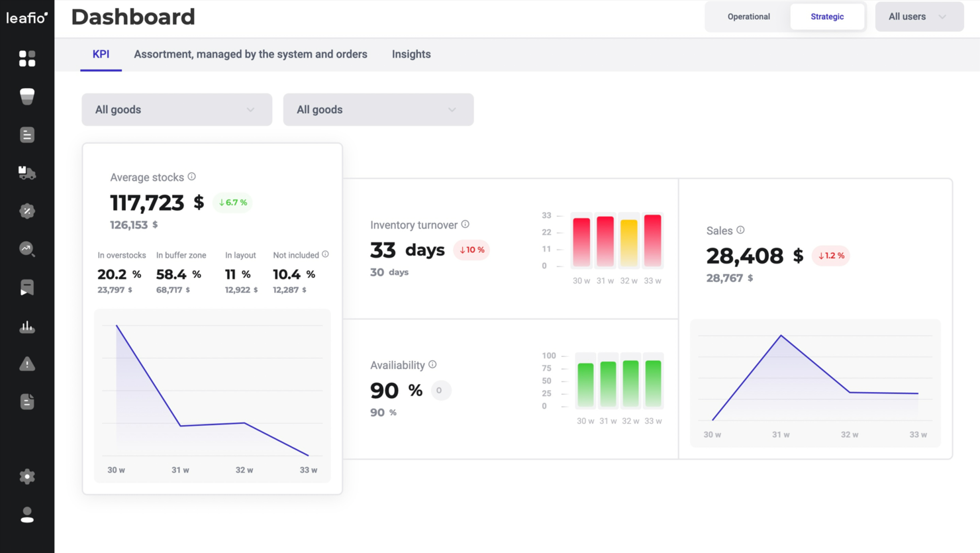Image resolution: width=980 pixels, height=553 pixels.
Task: Open the bookmark flag icon in the sidebar
Action: pos(27,287)
